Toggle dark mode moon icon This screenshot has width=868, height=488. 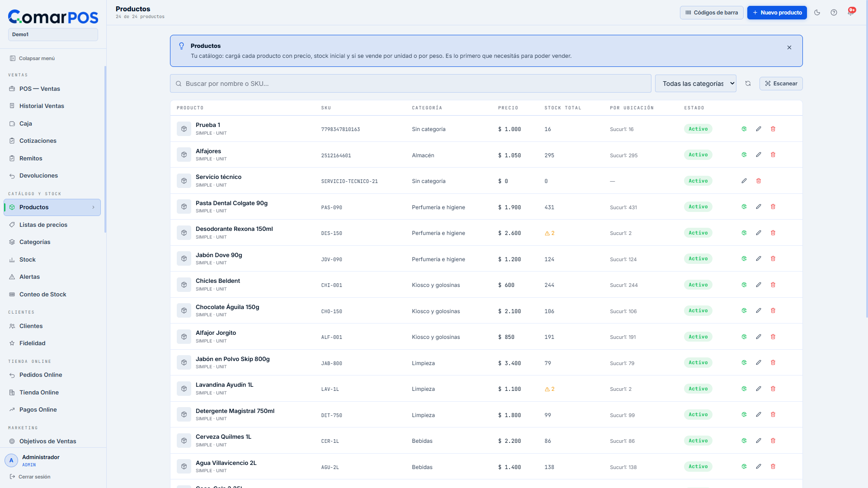(817, 13)
